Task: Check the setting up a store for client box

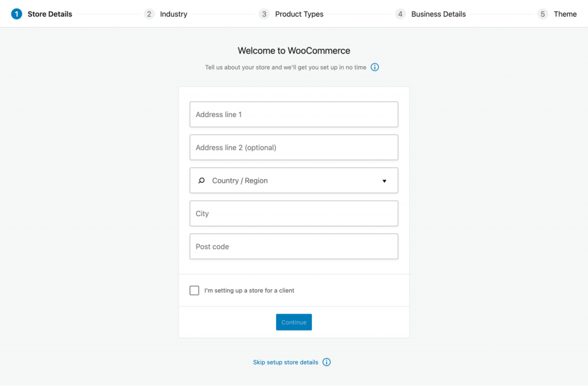Action: [194, 290]
